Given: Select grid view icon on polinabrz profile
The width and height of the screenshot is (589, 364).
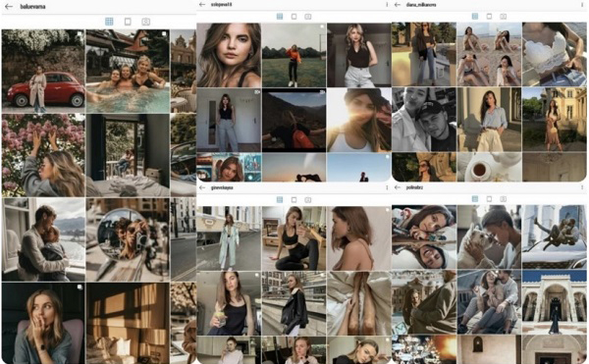Looking at the screenshot, I should click(x=475, y=199).
